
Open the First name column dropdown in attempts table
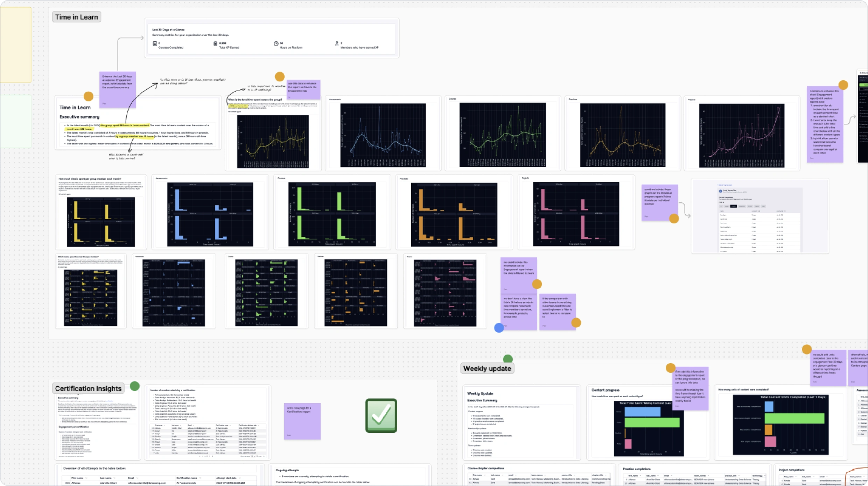86,478
